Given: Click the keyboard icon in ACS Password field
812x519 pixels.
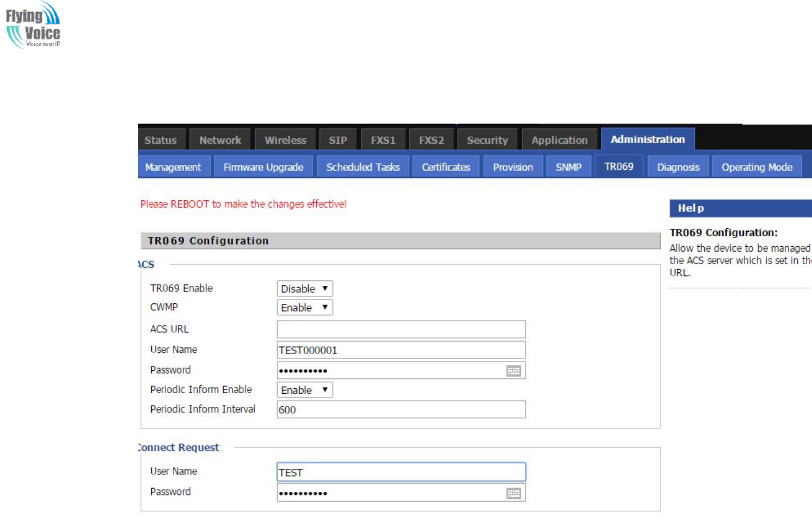Looking at the screenshot, I should coord(514,371).
